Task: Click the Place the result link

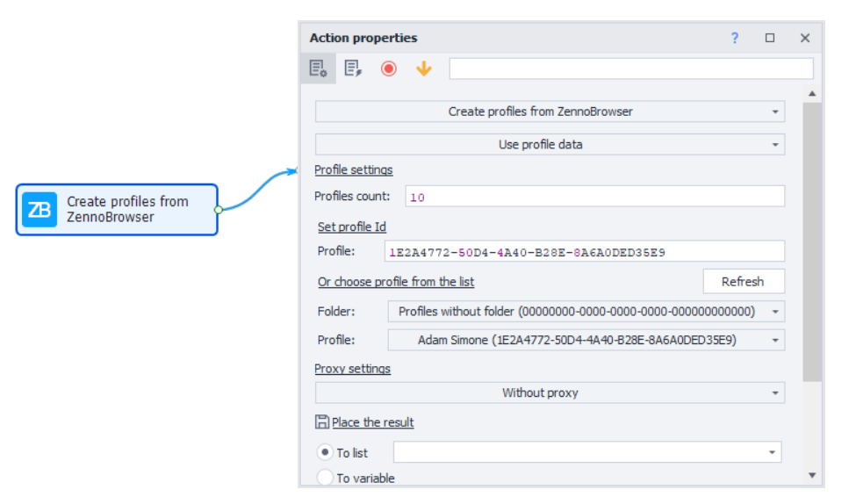Action: tap(373, 422)
